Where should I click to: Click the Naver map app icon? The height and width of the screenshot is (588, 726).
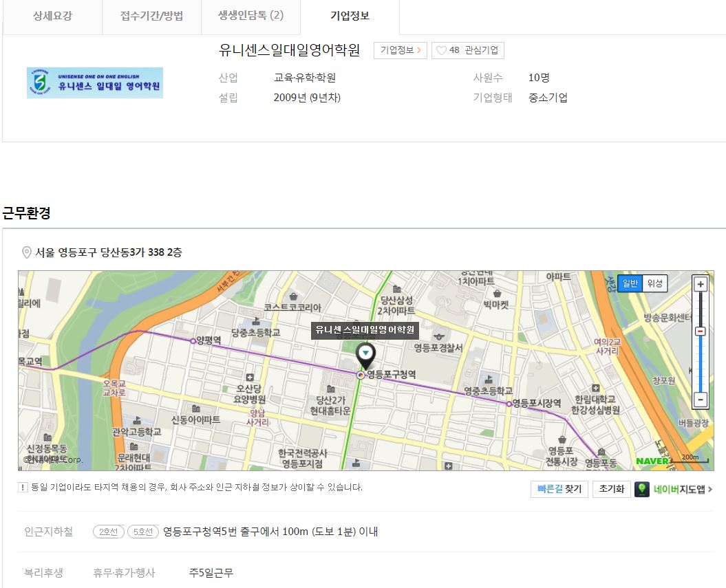[642, 489]
